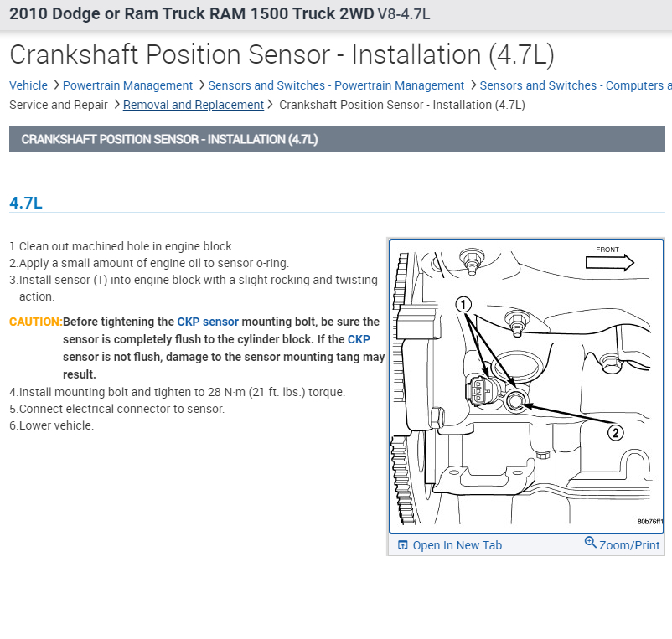Click the orange CAUTION label
This screenshot has height=639, width=672.
[36, 322]
